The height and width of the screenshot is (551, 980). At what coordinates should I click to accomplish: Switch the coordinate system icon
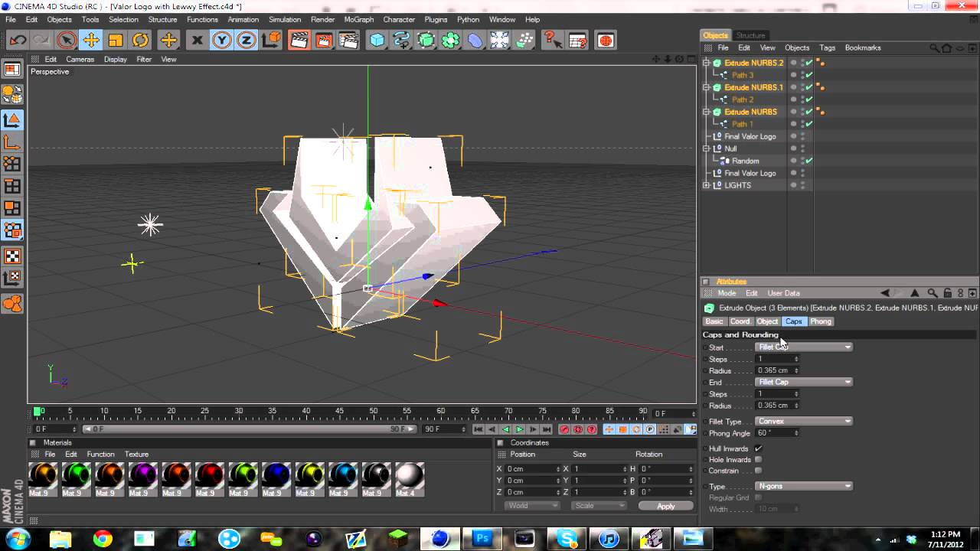pos(270,41)
